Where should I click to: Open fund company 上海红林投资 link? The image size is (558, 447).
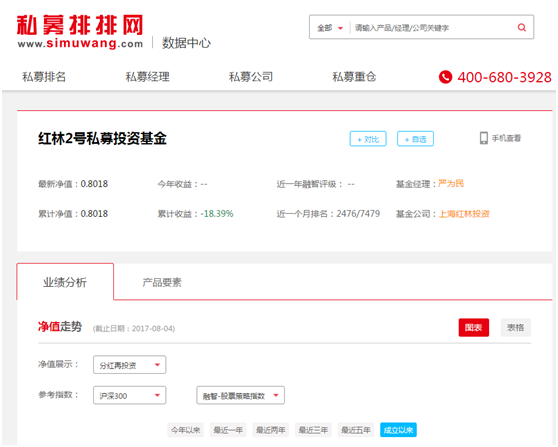tap(464, 214)
